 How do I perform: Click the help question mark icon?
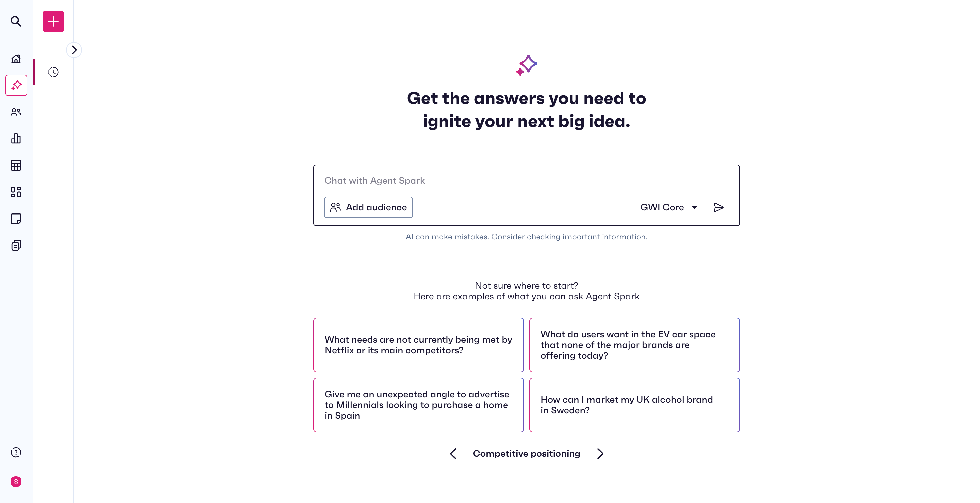(16, 452)
